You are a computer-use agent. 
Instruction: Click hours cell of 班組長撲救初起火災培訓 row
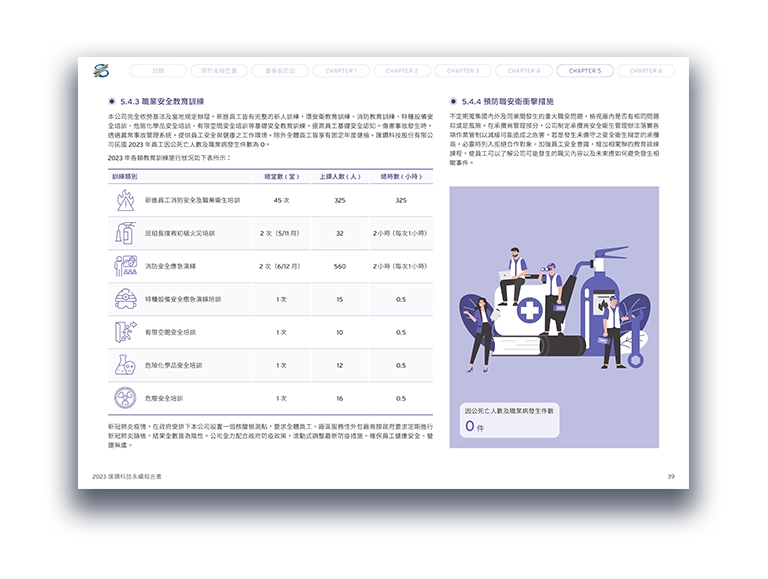pos(400,233)
